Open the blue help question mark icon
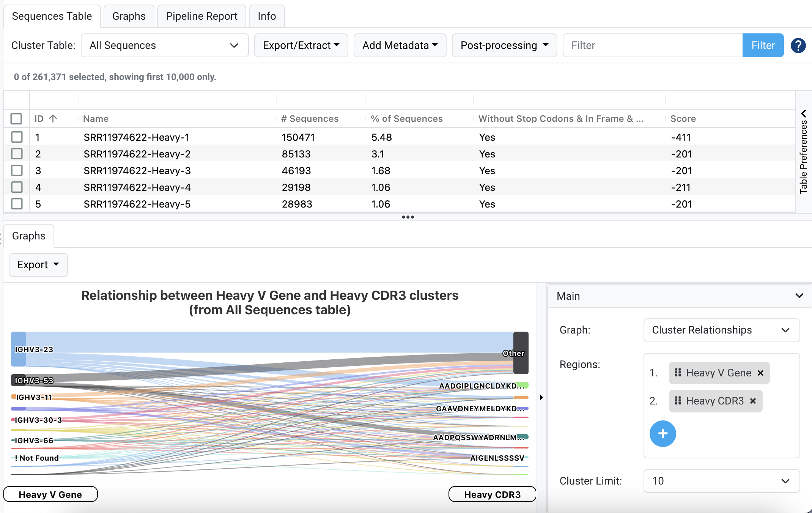Viewport: 812px width, 513px height. [x=798, y=46]
